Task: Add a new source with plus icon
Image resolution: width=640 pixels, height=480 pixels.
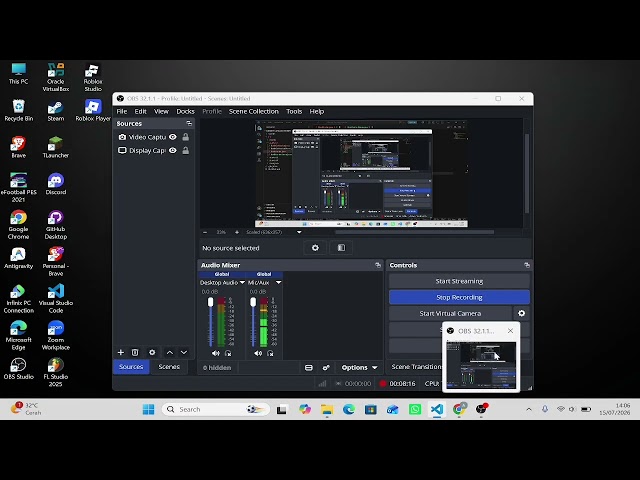Action: 121,352
